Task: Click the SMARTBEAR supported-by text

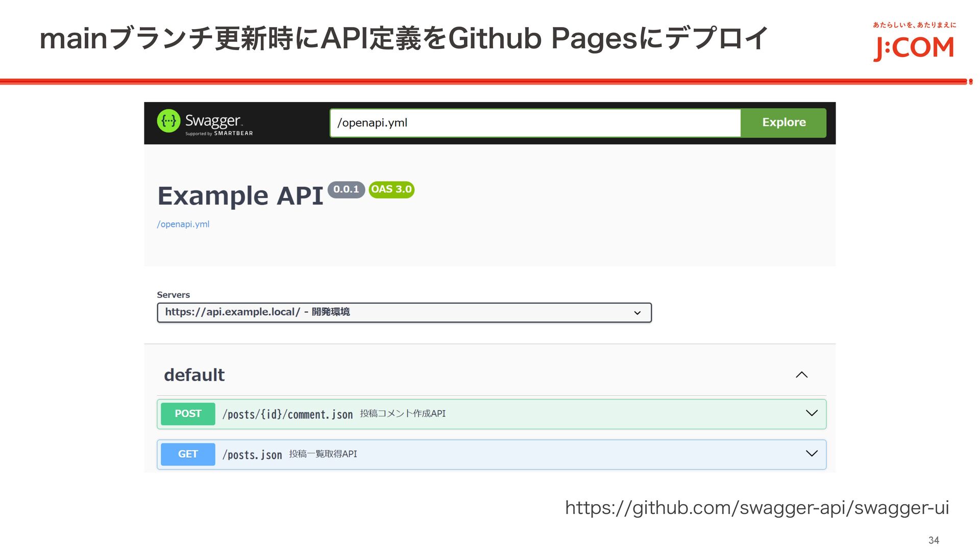Action: click(219, 134)
